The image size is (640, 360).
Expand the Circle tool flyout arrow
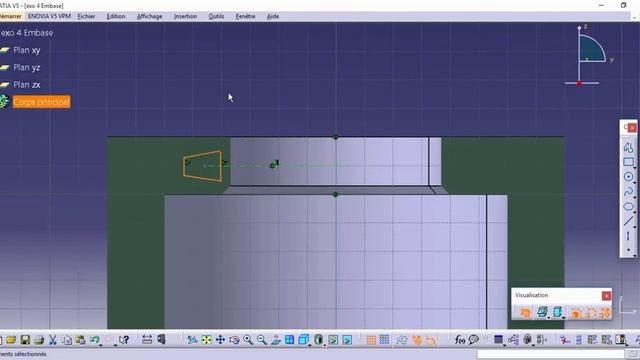(x=635, y=182)
